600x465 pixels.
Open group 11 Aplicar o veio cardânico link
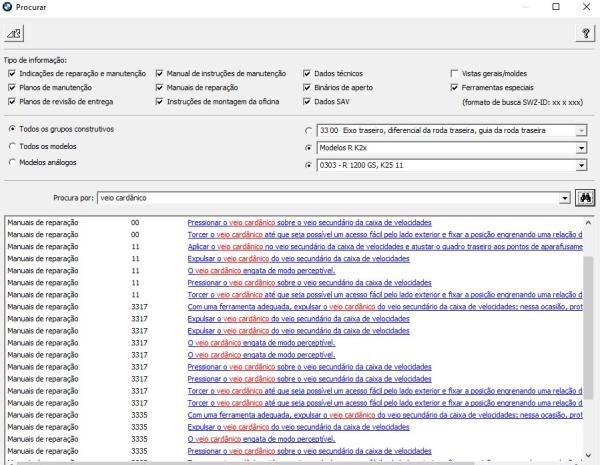385,246
